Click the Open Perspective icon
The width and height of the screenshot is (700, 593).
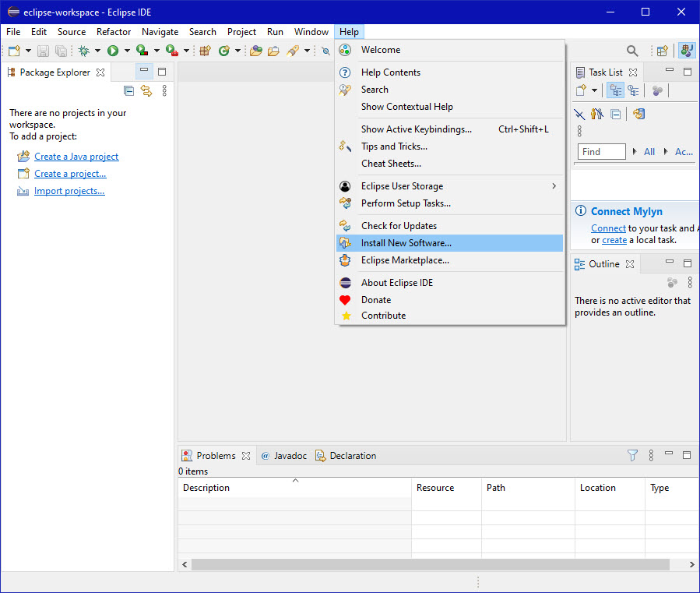[662, 51]
